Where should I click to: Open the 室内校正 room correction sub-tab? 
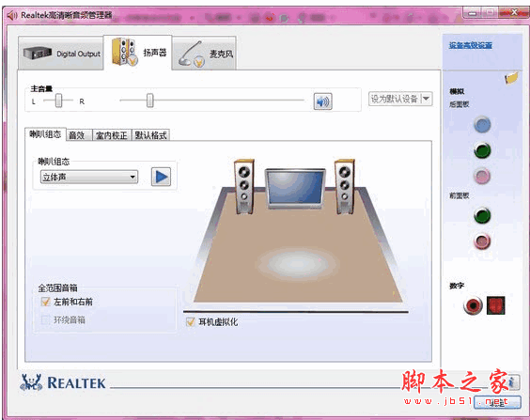tap(112, 135)
